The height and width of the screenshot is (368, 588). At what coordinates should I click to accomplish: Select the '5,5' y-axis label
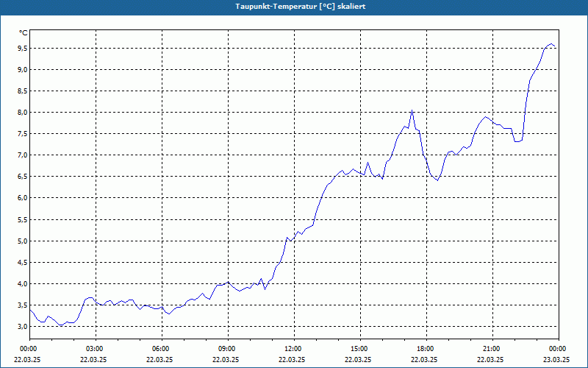[x=23, y=219]
